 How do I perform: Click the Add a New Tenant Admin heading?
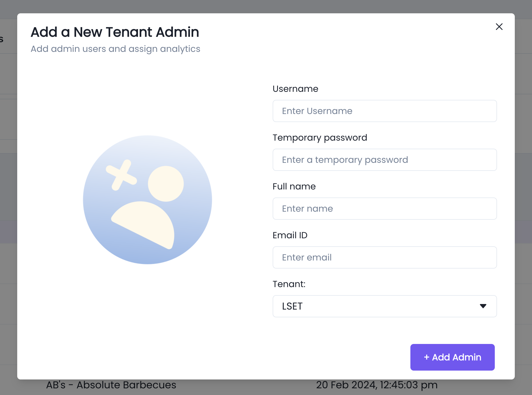point(115,32)
